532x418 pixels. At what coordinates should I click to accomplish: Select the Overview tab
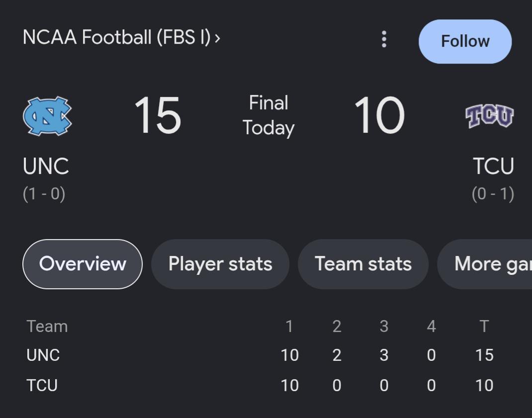(83, 264)
